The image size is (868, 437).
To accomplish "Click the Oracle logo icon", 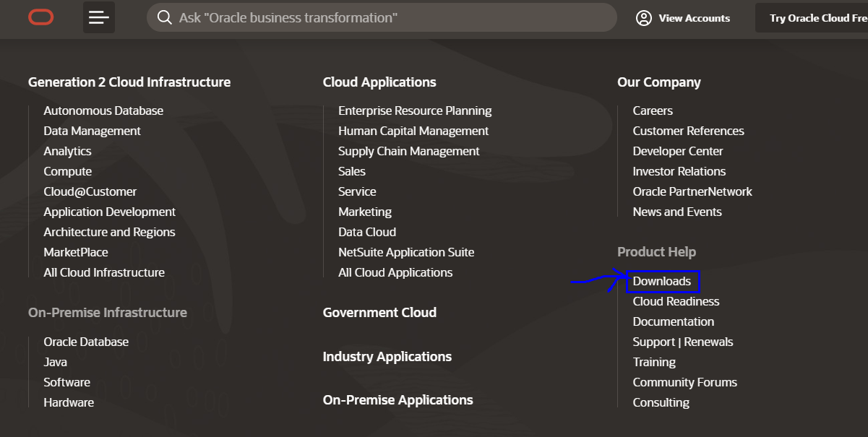I will [x=41, y=18].
